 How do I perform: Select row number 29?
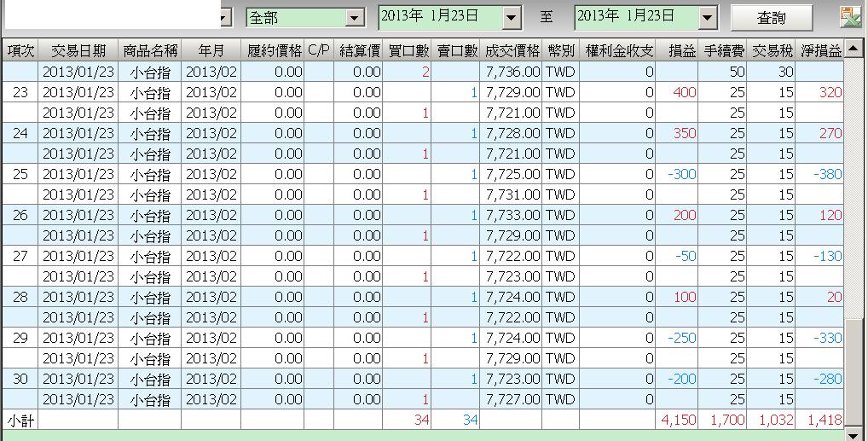(x=20, y=338)
